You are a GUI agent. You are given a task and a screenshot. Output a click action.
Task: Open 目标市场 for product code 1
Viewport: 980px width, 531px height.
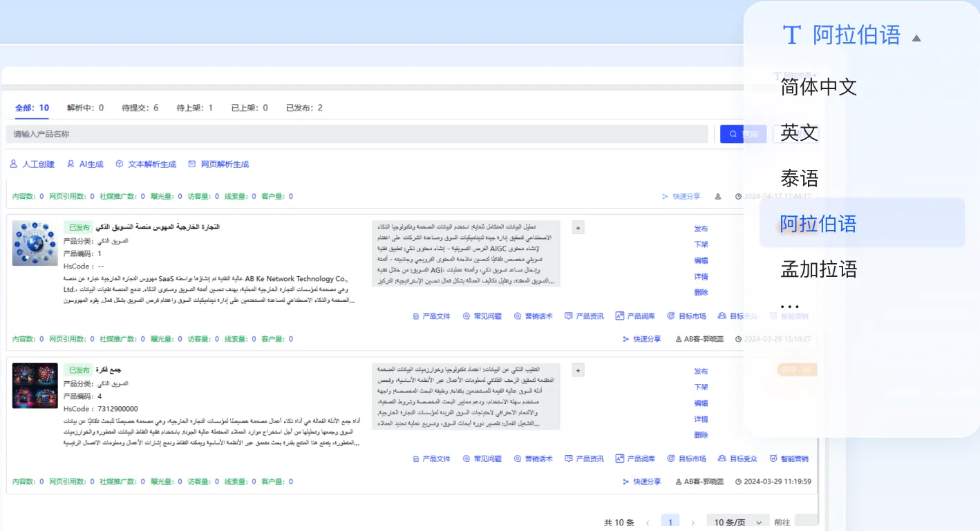[687, 316]
